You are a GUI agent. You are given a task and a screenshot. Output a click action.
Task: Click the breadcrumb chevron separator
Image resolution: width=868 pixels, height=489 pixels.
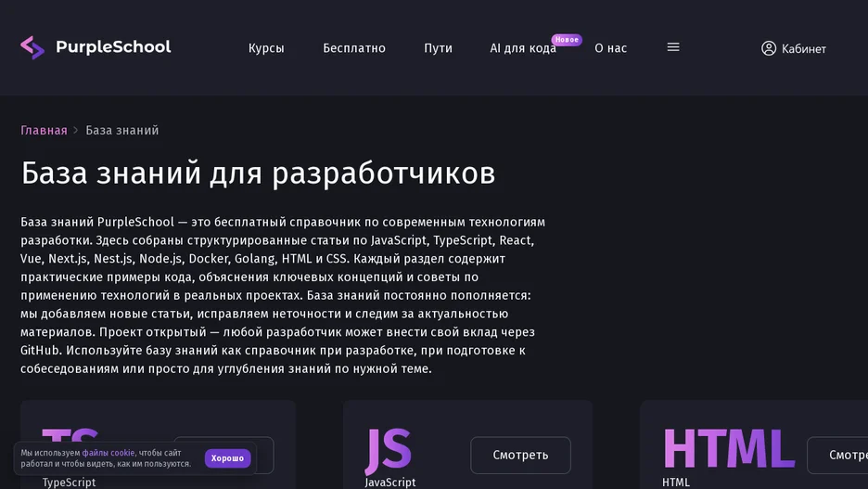tap(76, 130)
